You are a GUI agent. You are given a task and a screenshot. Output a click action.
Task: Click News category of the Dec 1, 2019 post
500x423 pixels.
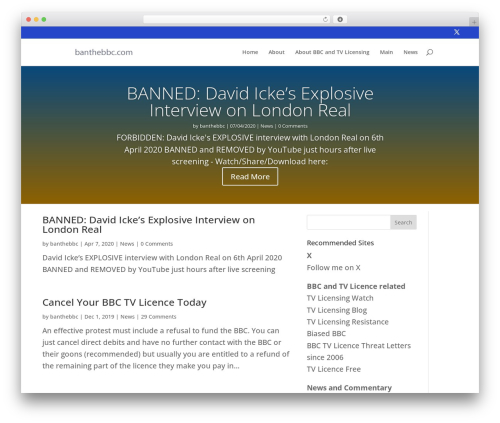(x=127, y=317)
